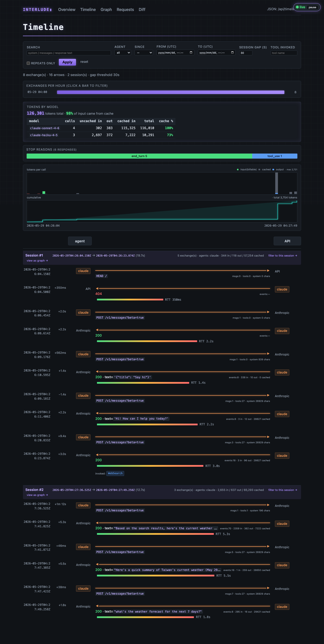Click the Apply filter button

click(x=67, y=62)
